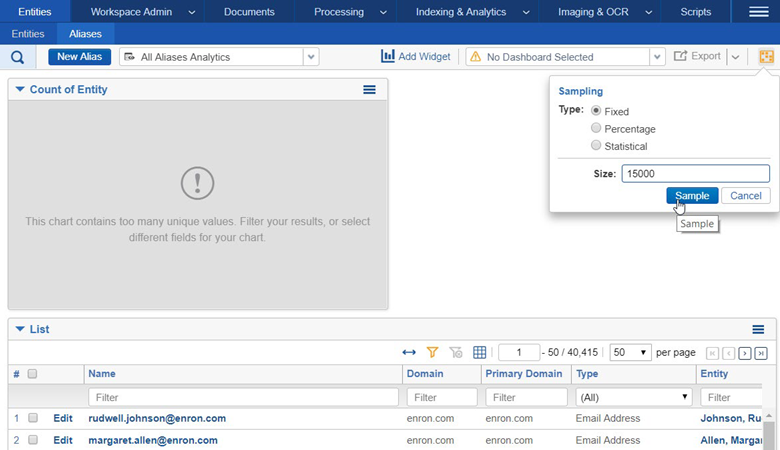Click the warning icon in dashboard selector
This screenshot has width=780, height=450.
pos(476,57)
